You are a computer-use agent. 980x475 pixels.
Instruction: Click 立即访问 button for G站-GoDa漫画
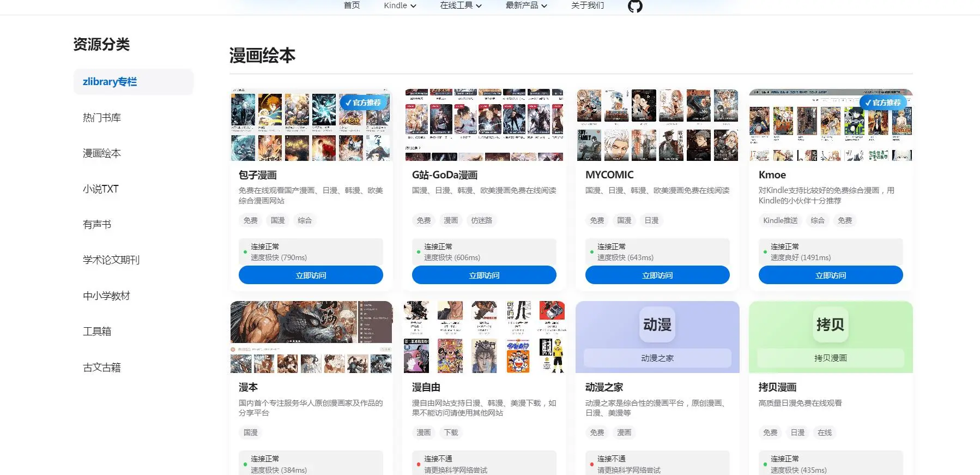point(484,275)
